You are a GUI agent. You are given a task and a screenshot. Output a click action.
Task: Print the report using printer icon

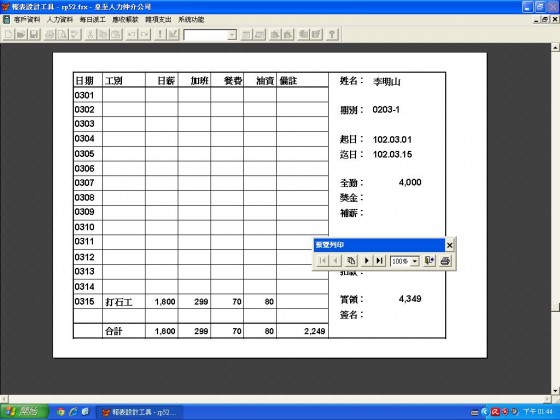pyautogui.click(x=445, y=261)
